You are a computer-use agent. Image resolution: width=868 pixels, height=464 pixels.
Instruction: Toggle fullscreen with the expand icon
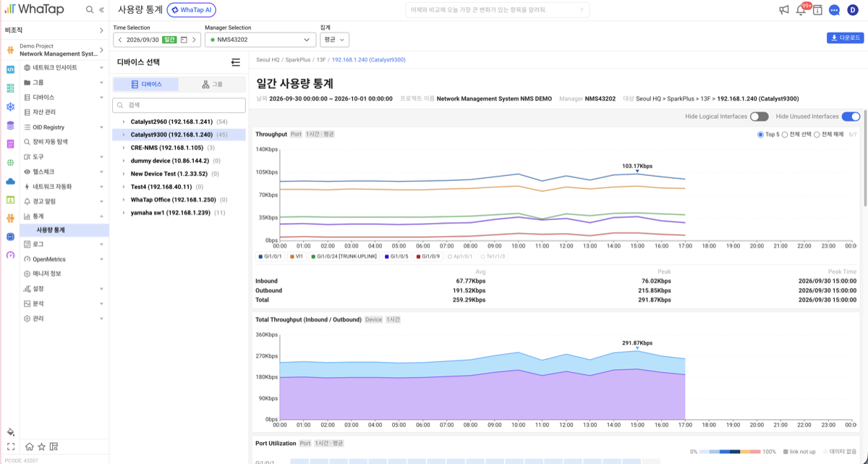click(x=10, y=447)
